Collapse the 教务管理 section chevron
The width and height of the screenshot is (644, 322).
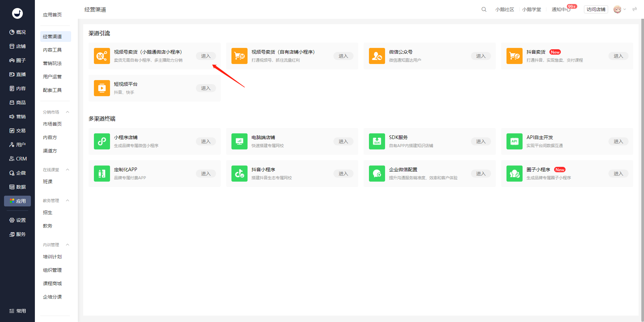67,200
